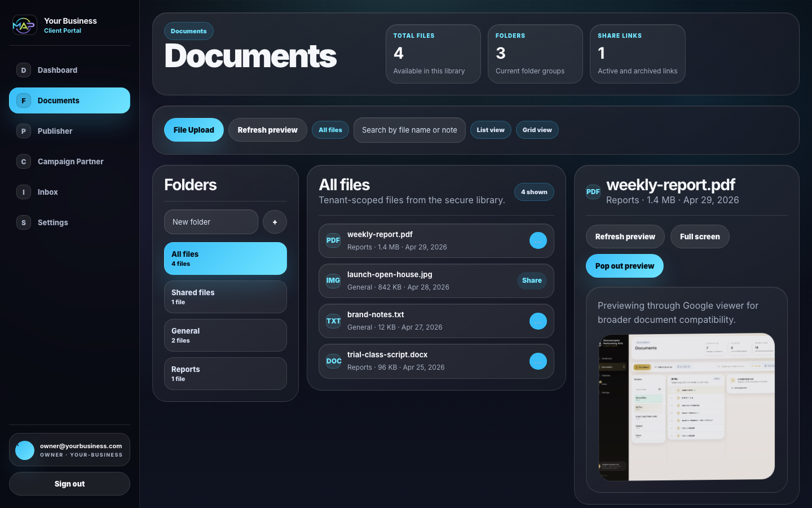Image resolution: width=812 pixels, height=508 pixels.
Task: Click the TXT icon next to brand-notes.txt
Action: (333, 321)
